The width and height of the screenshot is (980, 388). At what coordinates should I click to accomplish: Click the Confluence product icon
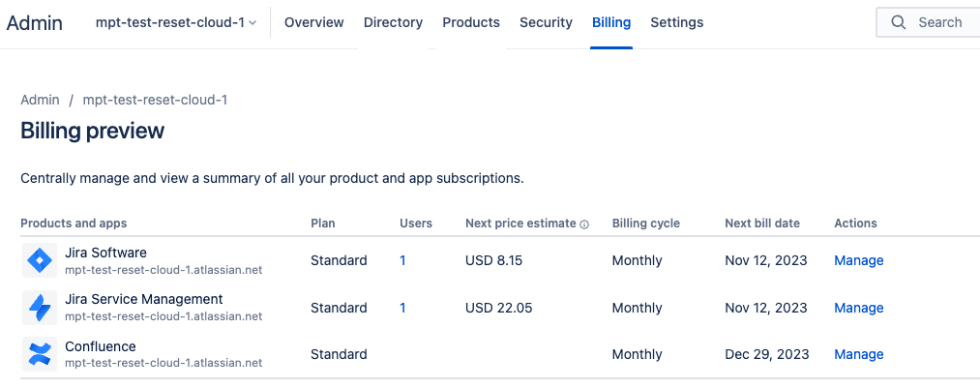pyautogui.click(x=39, y=354)
